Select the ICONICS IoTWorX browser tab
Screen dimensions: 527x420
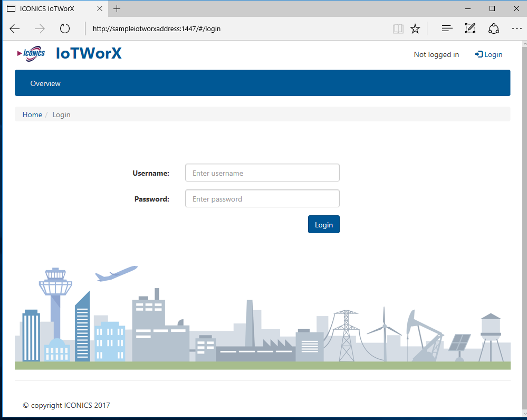[47, 8]
